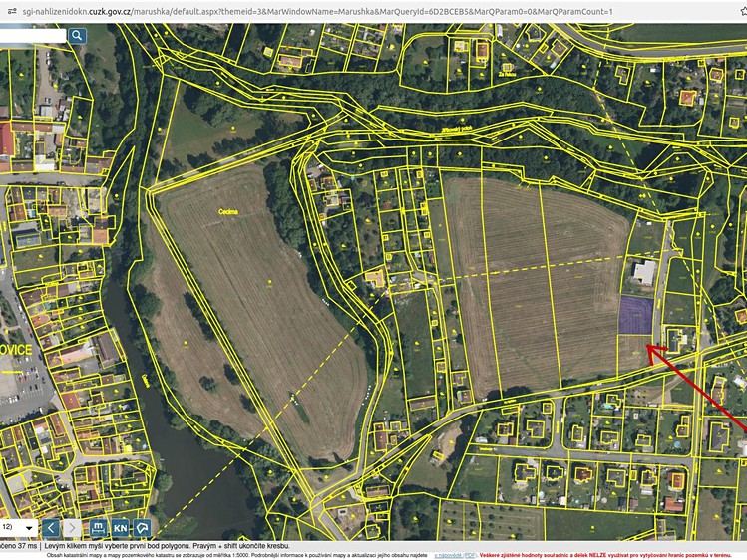Go to next map view arrow
The width and height of the screenshot is (747, 560).
coord(72,528)
